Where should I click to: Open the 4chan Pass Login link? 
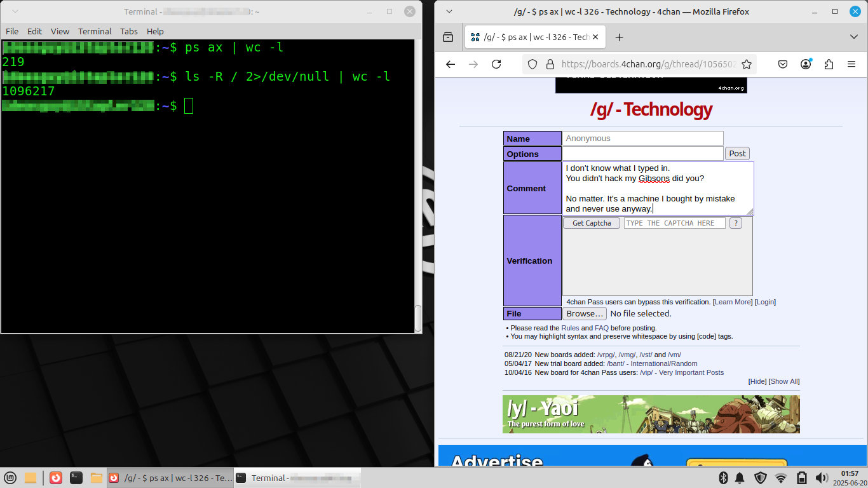(765, 302)
